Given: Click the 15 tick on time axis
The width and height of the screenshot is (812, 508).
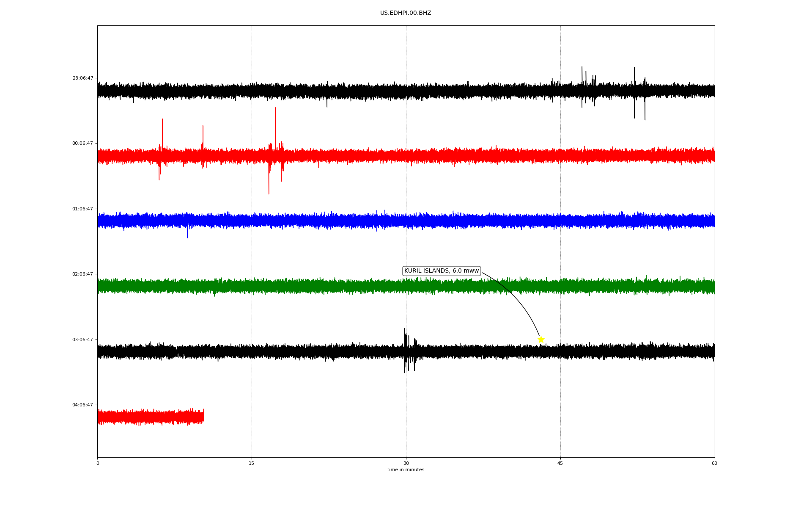Looking at the screenshot, I should click(252, 463).
